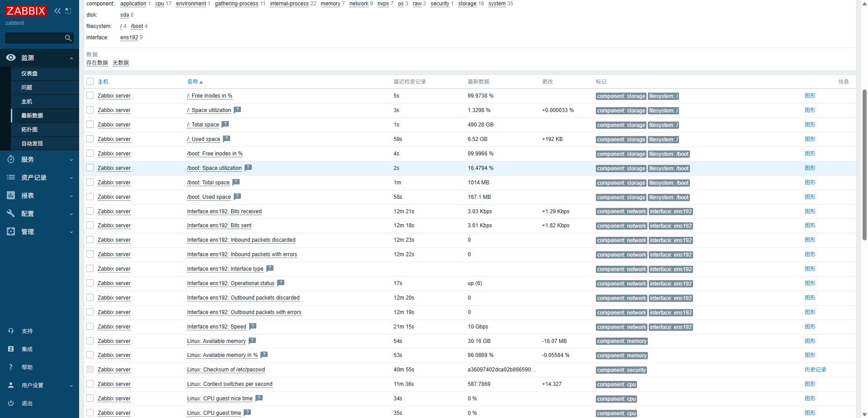Click the 报表 chart icon
The width and height of the screenshot is (868, 418).
click(11, 195)
